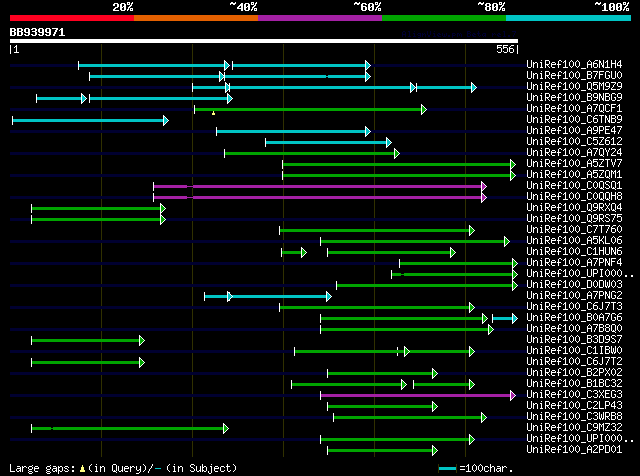The width and height of the screenshot is (640, 476).
Task: Click the green alignment bar for D0DW03
Action: [427, 285]
